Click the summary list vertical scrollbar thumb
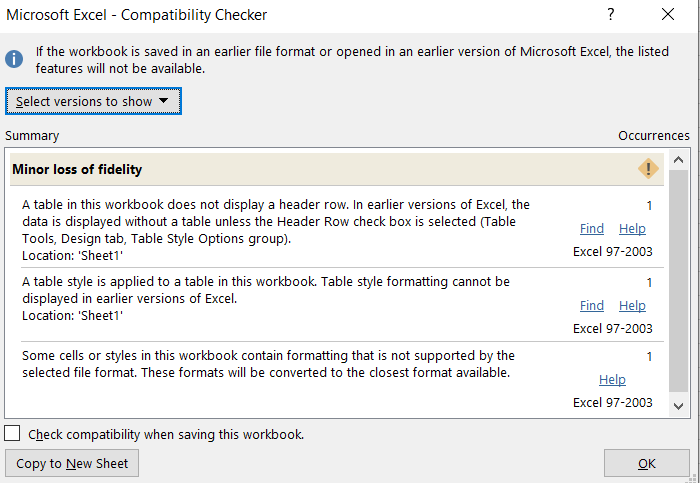Screen dimensions: 700x483 678,281
